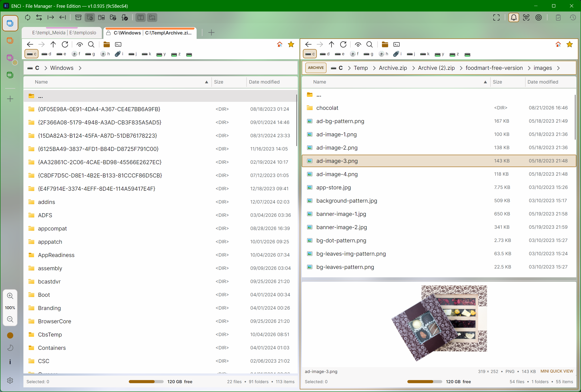Toggle right pane hidden files eye icon

tap(358, 44)
